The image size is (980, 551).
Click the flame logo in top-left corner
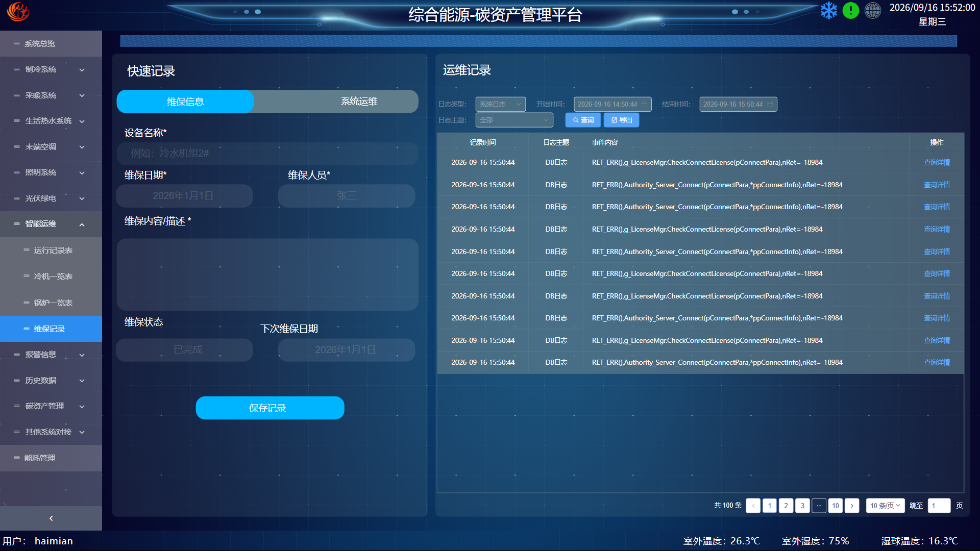pos(18,12)
